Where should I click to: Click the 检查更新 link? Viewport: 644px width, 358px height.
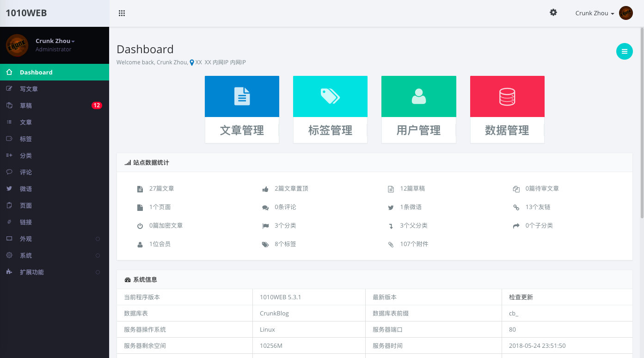click(x=521, y=297)
